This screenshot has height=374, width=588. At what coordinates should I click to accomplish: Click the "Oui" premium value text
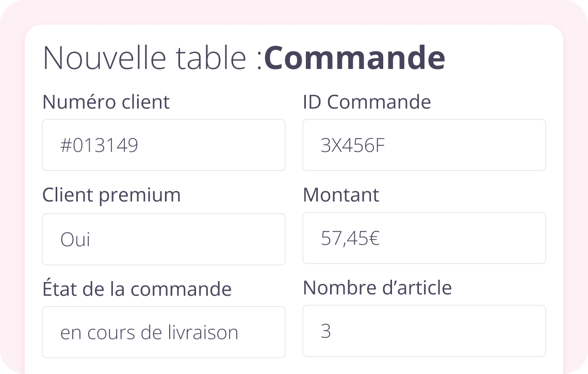[x=75, y=240]
